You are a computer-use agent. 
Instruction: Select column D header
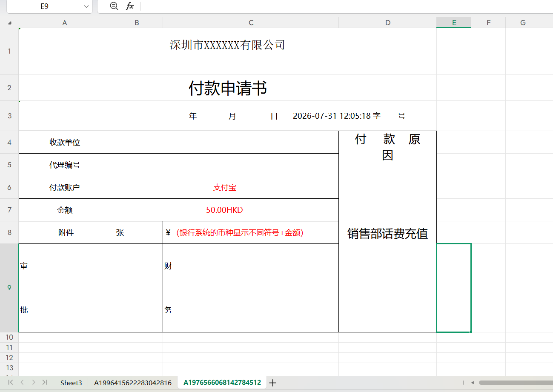[x=387, y=23]
